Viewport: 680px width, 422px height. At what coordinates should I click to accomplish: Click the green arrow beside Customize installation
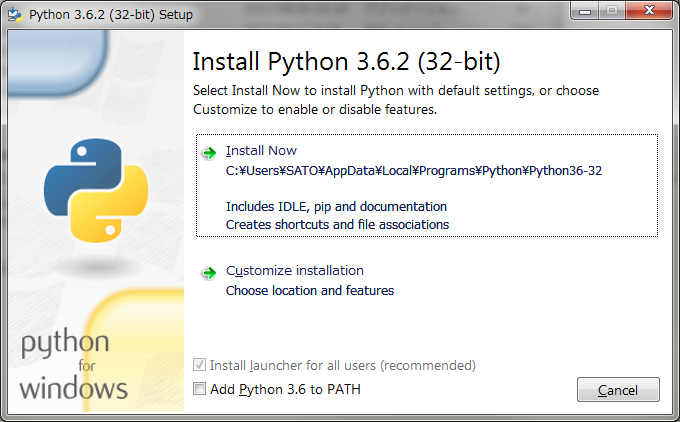209,273
